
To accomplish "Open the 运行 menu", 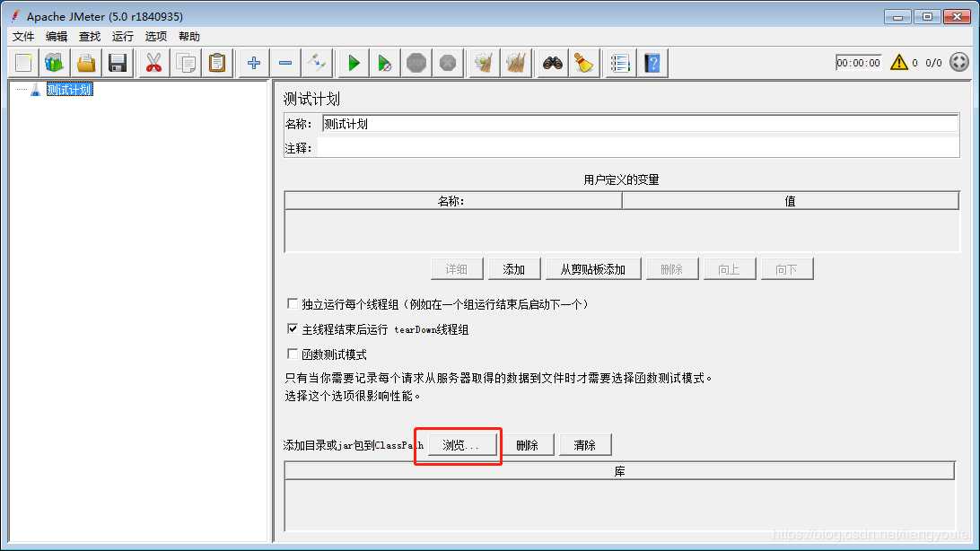I will (x=122, y=36).
